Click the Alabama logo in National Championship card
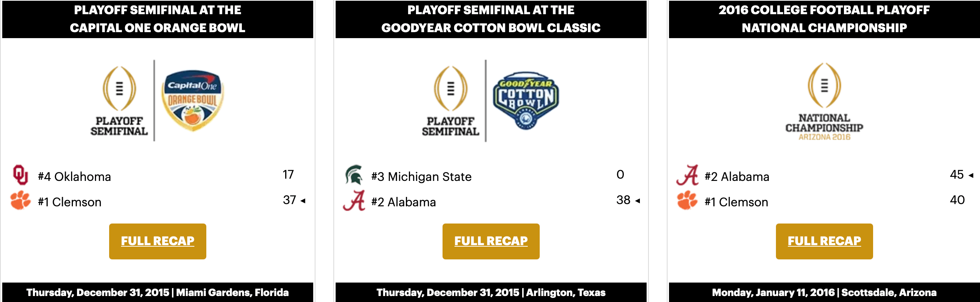This screenshot has height=302, width=980. pyautogui.click(x=687, y=175)
